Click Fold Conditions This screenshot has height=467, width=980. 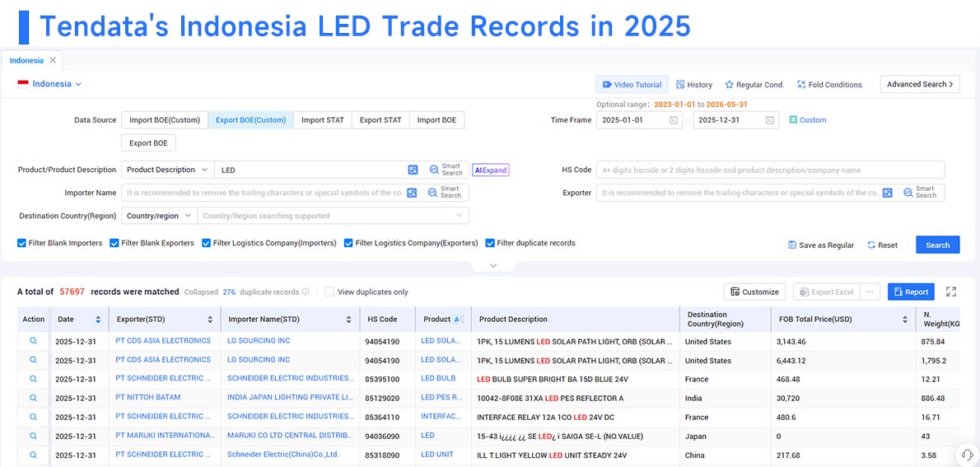[x=829, y=84]
